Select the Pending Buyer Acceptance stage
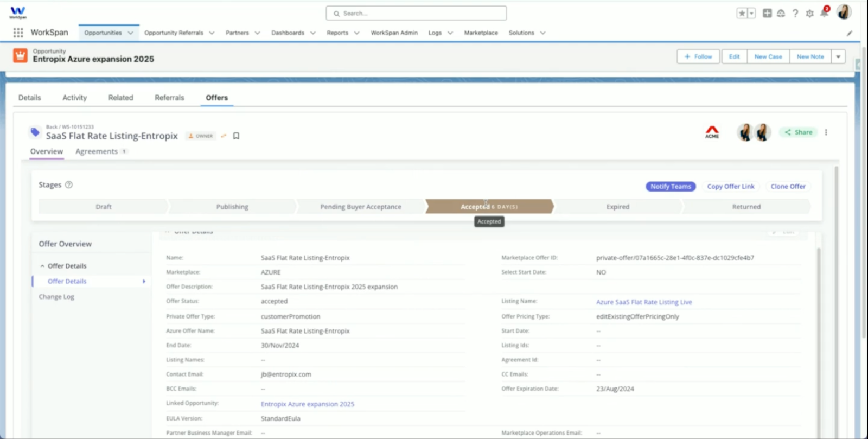This screenshot has height=439, width=868. pyautogui.click(x=361, y=207)
